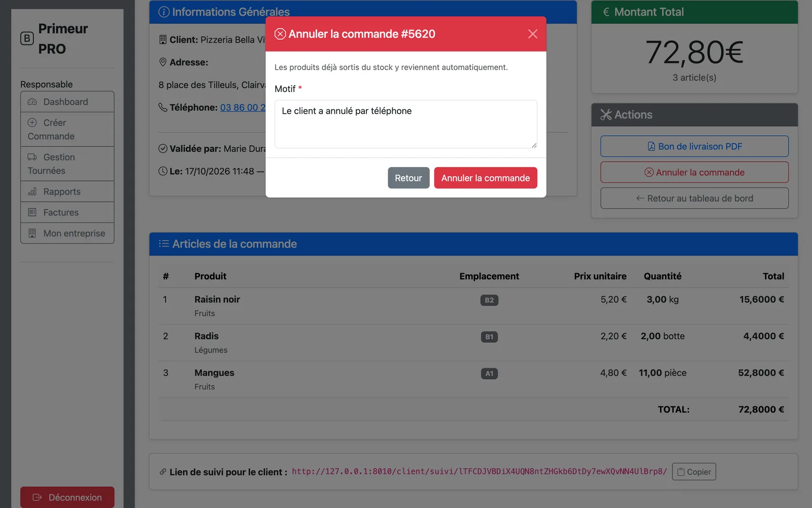Click the Radis product name
This screenshot has width=812, height=508.
click(207, 336)
